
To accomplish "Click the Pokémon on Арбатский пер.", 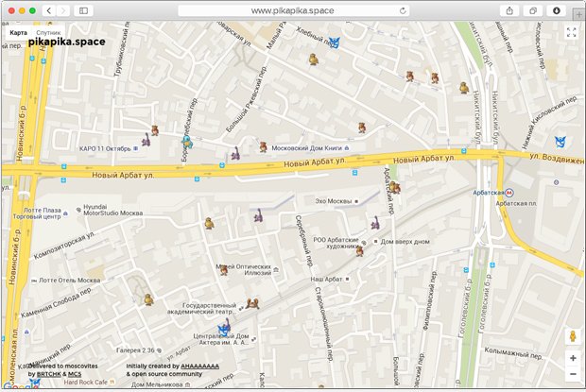I will 395,187.
